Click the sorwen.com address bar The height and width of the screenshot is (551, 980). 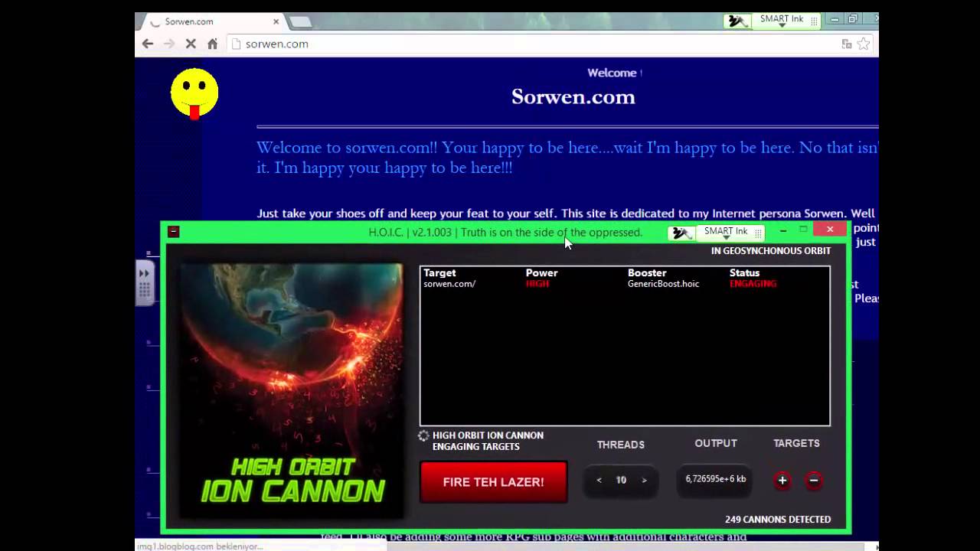click(536, 44)
